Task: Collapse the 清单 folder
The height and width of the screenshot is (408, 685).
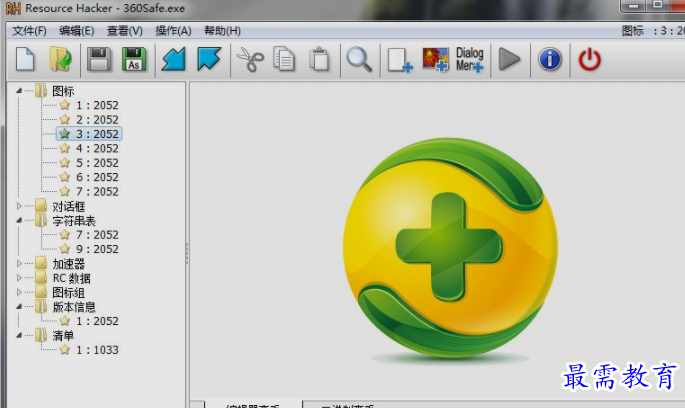Action: (19, 335)
